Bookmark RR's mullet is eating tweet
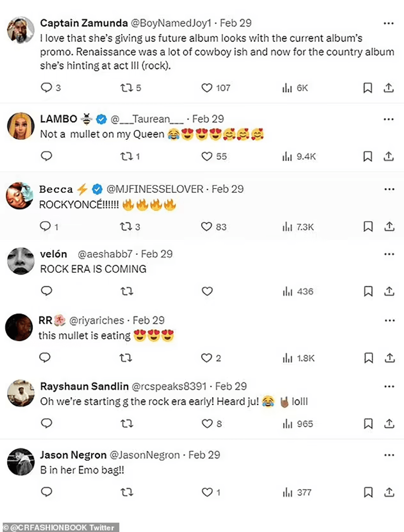This screenshot has height=532, width=404. click(x=368, y=358)
